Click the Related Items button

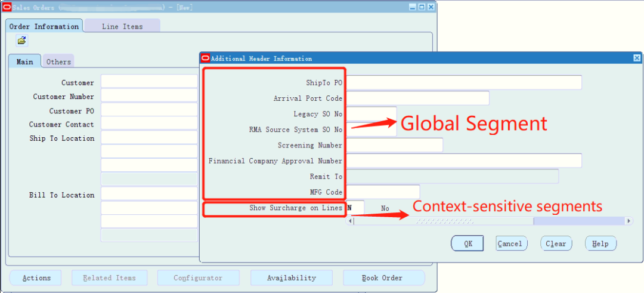tap(109, 278)
